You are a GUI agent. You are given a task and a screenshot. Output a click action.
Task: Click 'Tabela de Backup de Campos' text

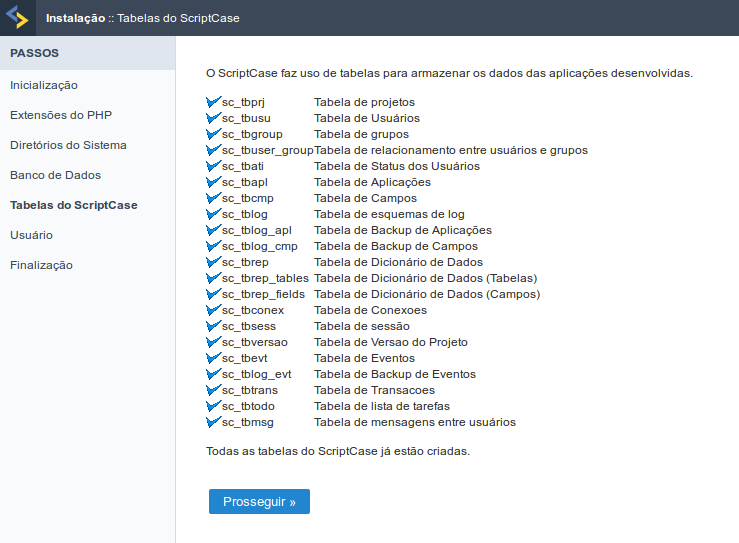396,247
